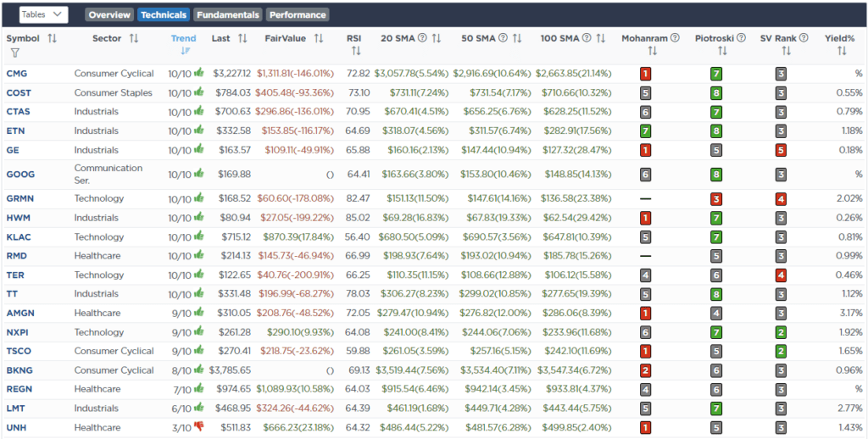Click the 8/10 trend score for BKNG
Image resolution: width=868 pixels, height=439 pixels.
click(x=180, y=370)
